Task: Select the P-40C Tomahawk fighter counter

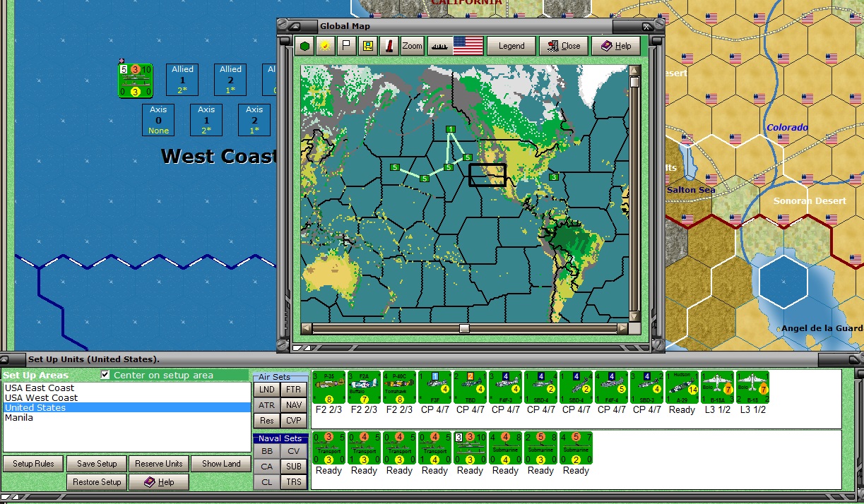Action: [x=399, y=388]
